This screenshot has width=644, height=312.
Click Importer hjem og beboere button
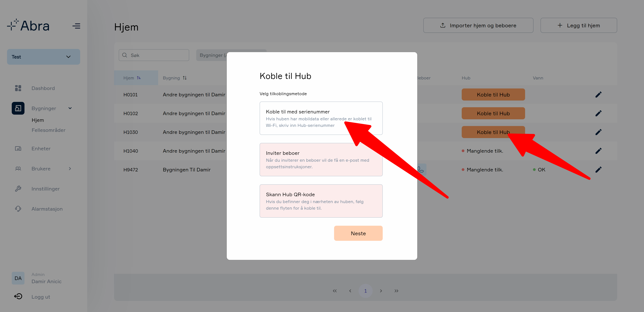click(x=478, y=25)
